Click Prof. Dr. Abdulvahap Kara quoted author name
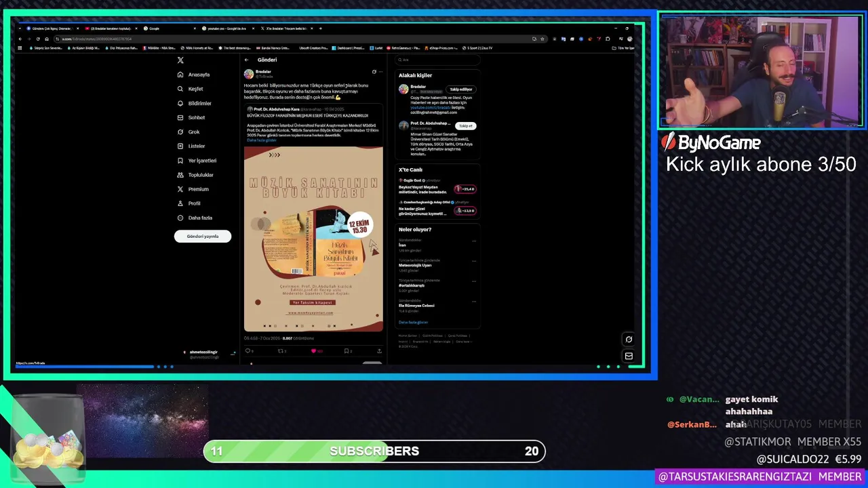Screen dimensions: 868x488 [x=277, y=109]
